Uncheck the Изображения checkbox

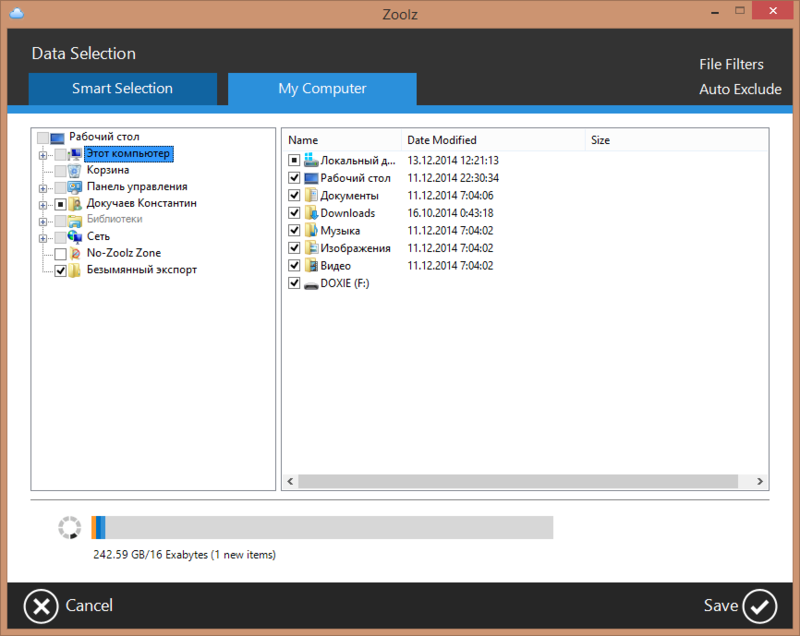[x=294, y=248]
